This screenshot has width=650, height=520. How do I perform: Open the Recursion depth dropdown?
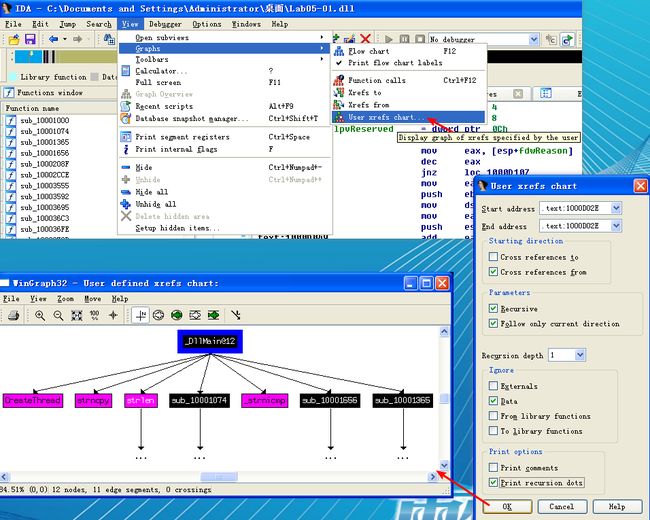[x=580, y=355]
